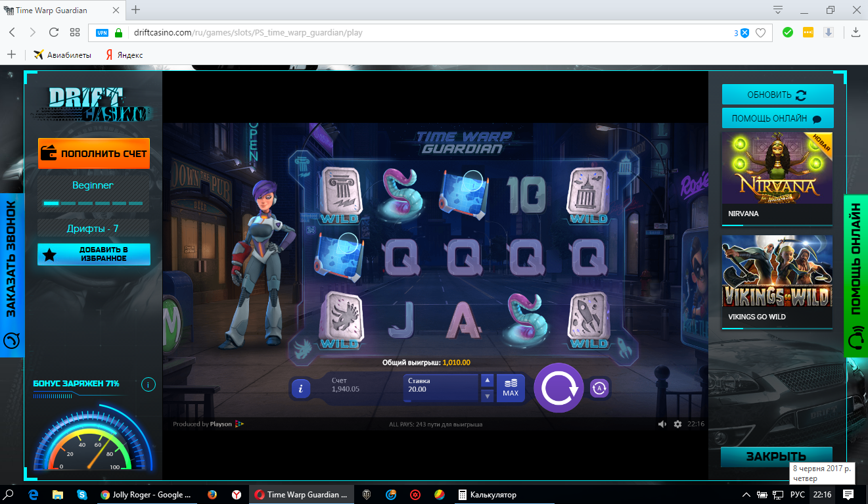The width and height of the screenshot is (868, 504).
Task: Show hidden tray icons with the chevron
Action: [746, 494]
